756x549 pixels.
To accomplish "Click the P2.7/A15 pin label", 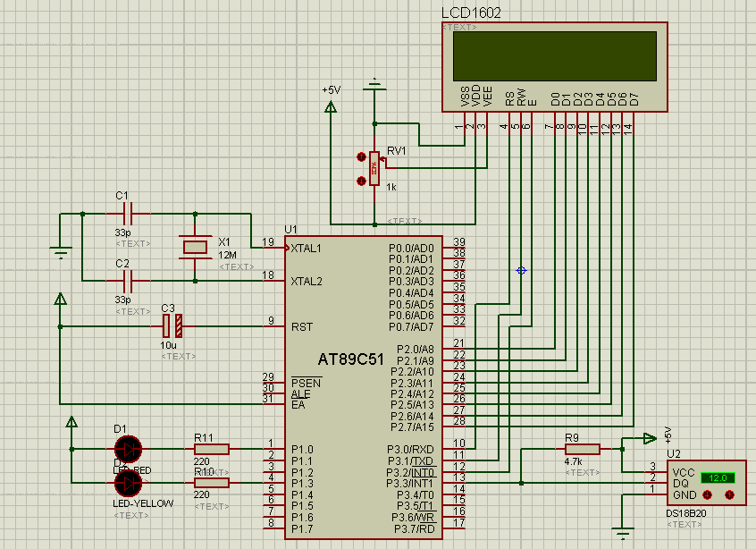I will click(x=412, y=427).
